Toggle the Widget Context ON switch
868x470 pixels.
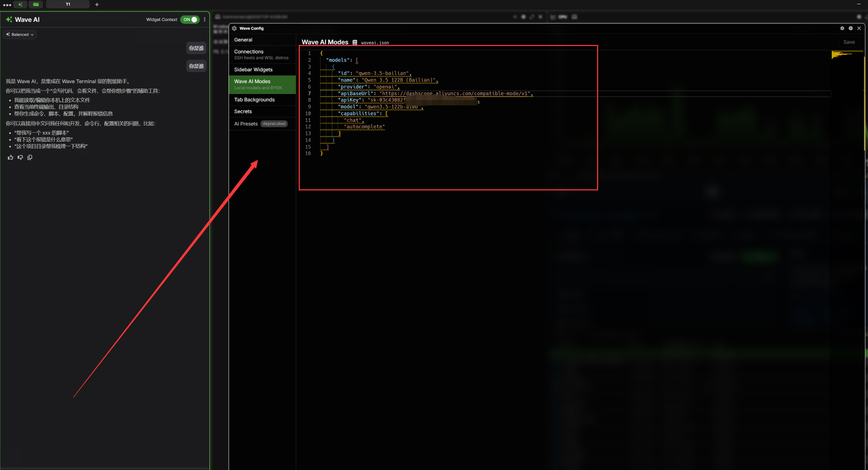190,20
